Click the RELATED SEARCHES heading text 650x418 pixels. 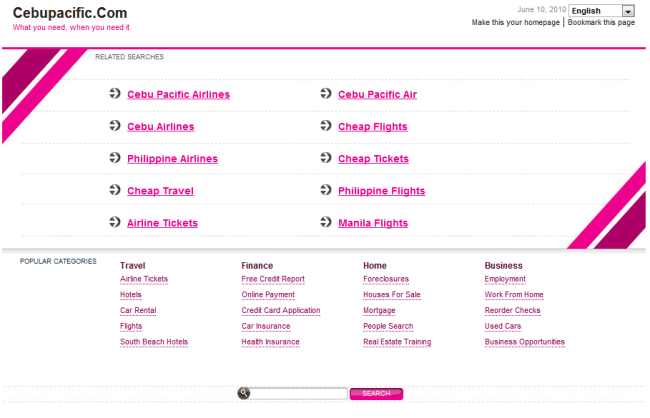click(x=129, y=57)
